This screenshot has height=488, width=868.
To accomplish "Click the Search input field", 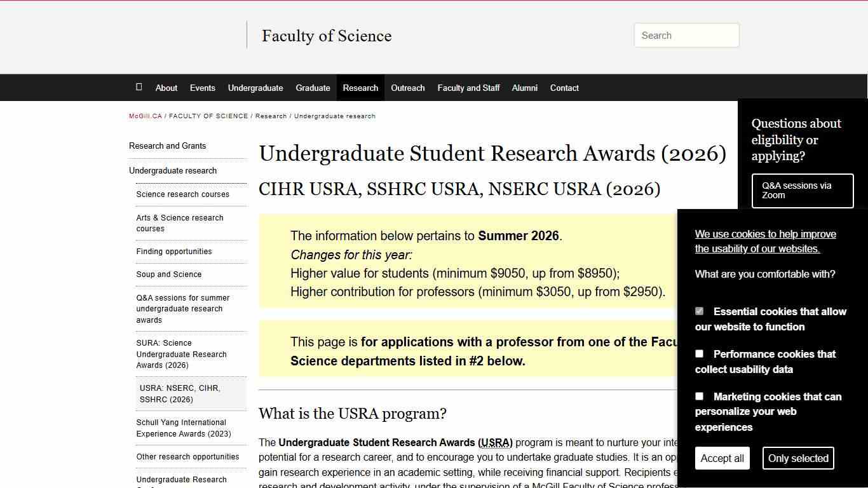I will tap(686, 35).
